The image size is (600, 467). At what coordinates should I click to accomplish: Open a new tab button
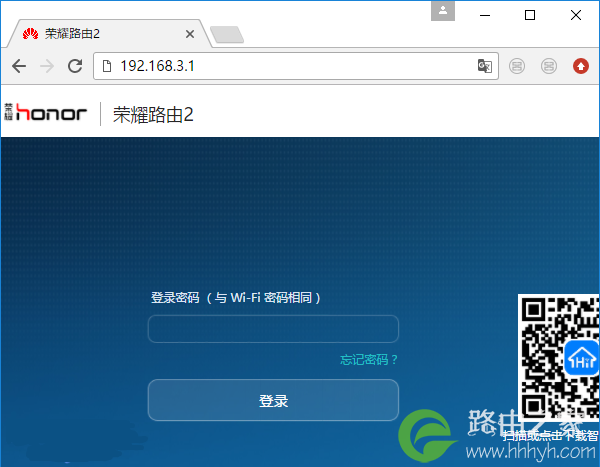227,34
